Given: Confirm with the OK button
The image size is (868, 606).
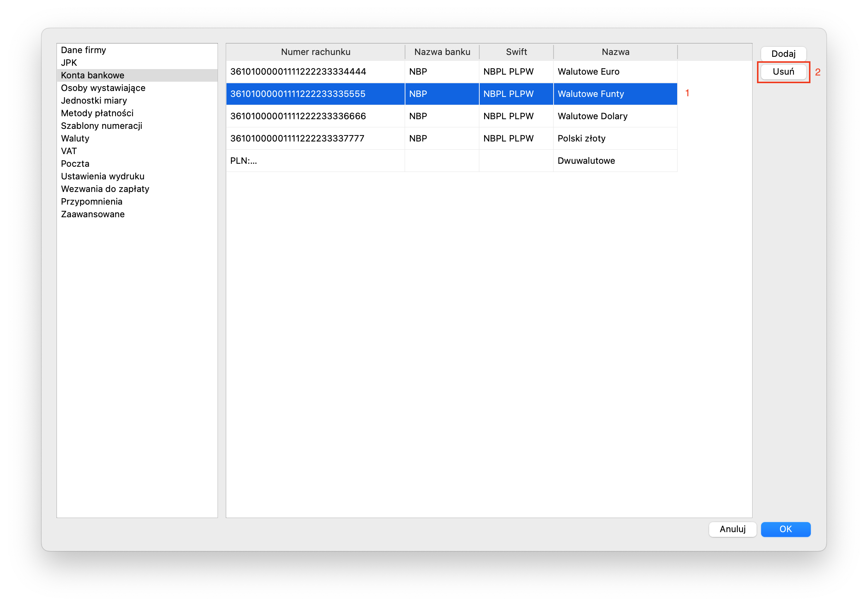Looking at the screenshot, I should [785, 529].
